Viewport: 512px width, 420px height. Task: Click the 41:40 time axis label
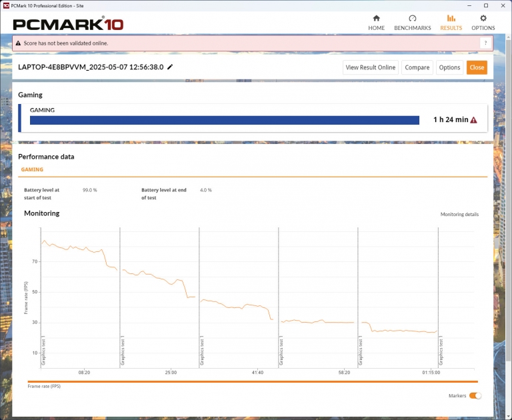click(x=257, y=372)
